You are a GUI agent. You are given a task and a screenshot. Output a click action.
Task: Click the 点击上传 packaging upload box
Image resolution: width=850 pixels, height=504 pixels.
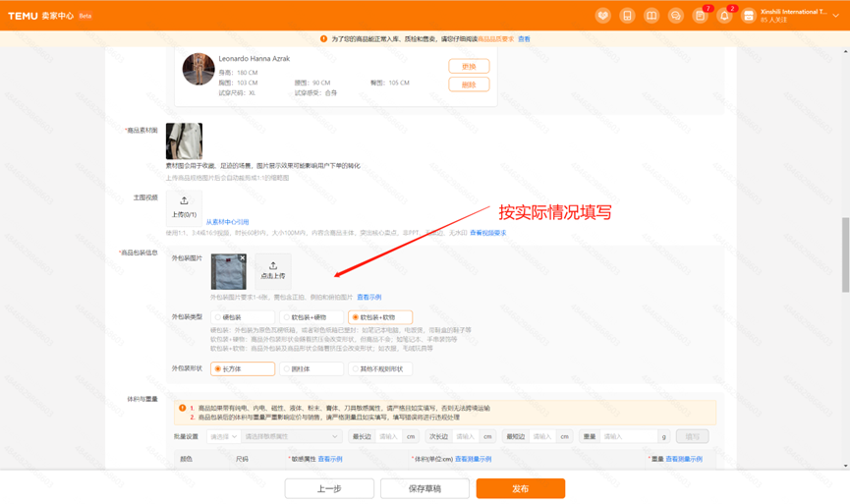point(272,271)
